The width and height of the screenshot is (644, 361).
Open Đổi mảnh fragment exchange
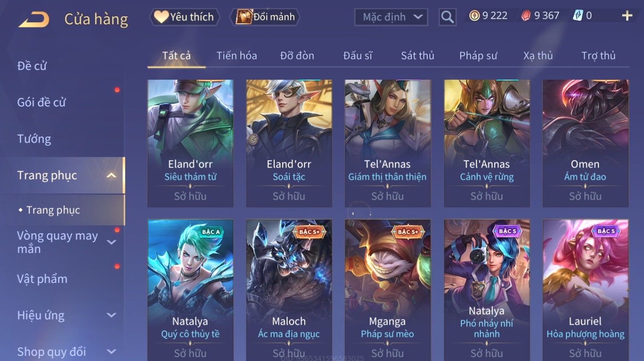pyautogui.click(x=265, y=17)
